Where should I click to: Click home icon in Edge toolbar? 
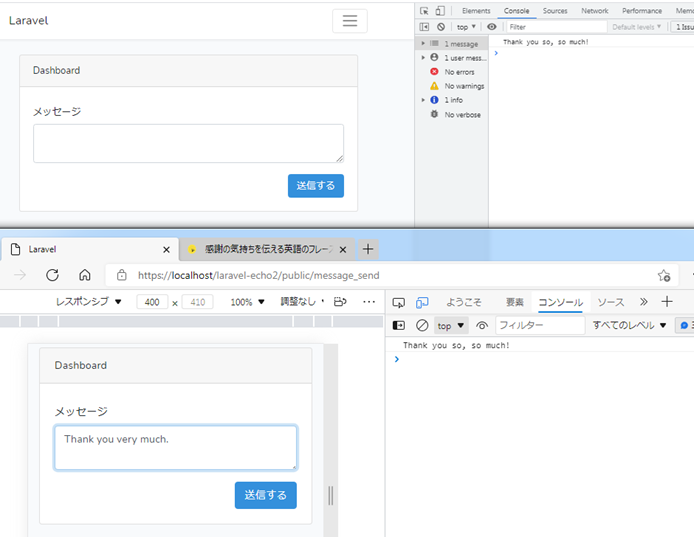click(85, 275)
